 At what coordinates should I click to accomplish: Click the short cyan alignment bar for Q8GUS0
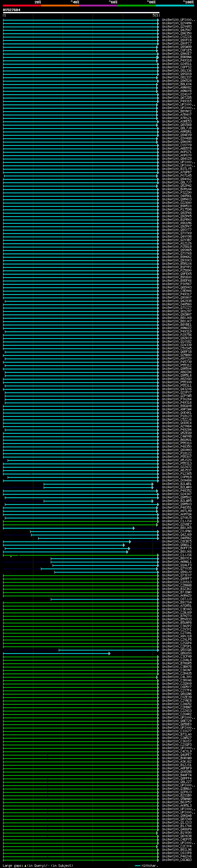point(57,653)
